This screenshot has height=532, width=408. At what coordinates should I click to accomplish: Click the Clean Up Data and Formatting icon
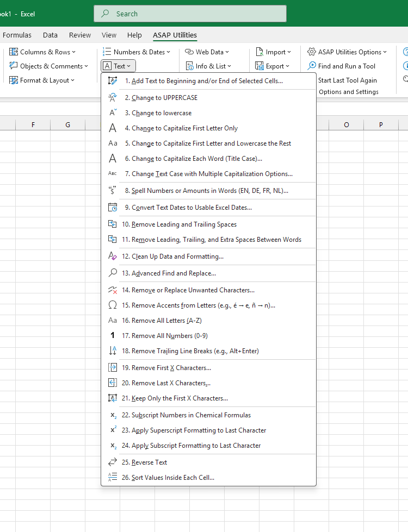[x=113, y=256]
